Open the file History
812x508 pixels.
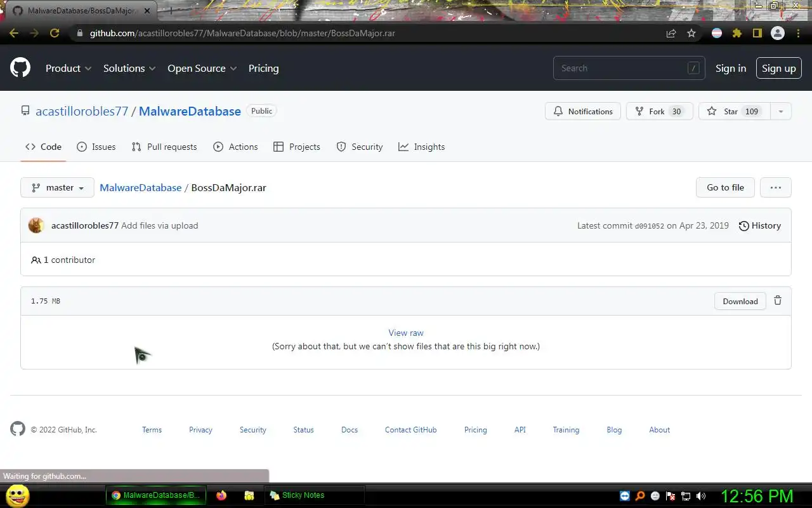pyautogui.click(x=759, y=225)
